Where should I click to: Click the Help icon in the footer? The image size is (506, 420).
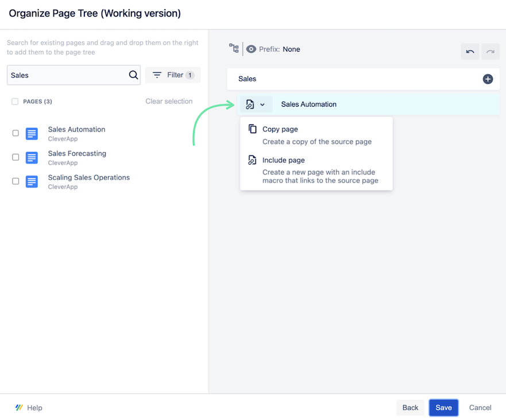[x=19, y=407]
